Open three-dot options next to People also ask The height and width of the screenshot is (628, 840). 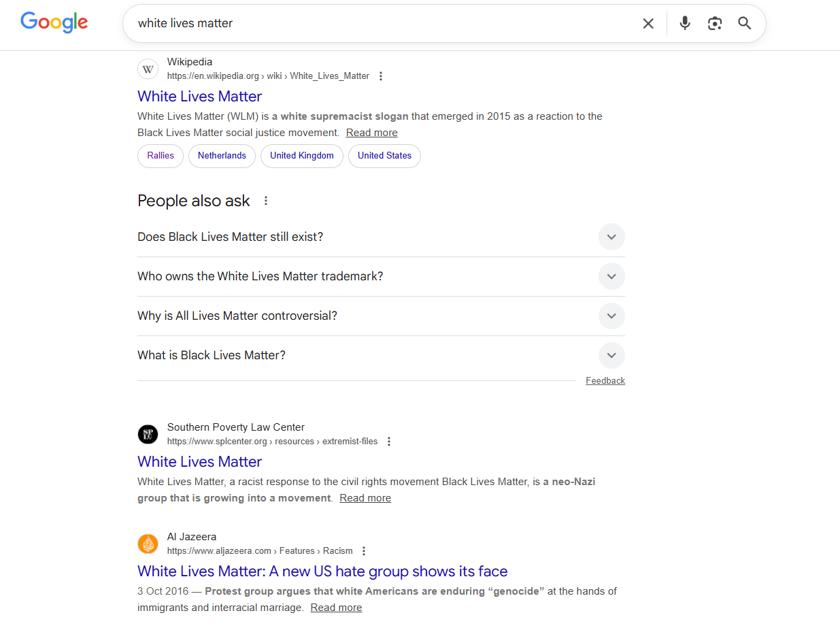266,201
